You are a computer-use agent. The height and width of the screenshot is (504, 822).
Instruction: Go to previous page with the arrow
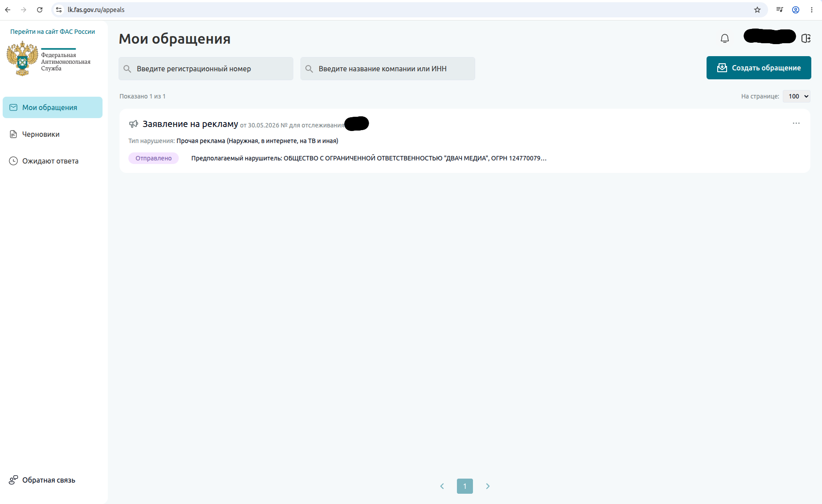tap(442, 486)
